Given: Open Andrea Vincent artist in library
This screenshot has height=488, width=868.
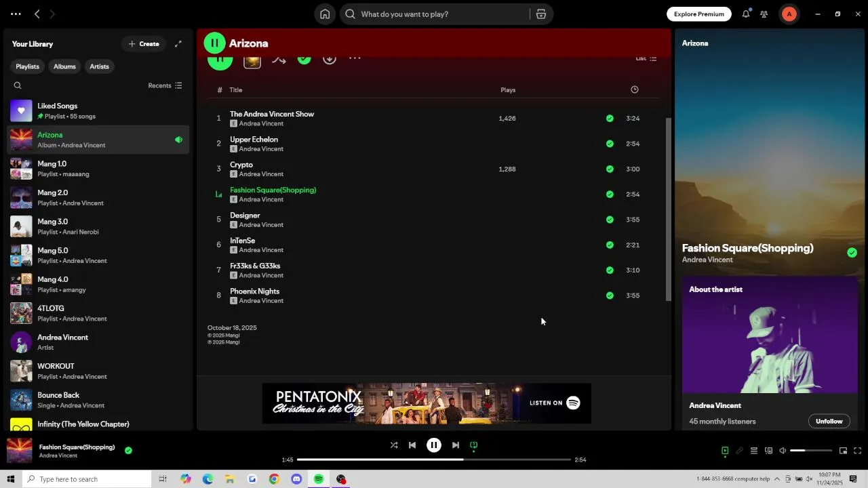Looking at the screenshot, I should pyautogui.click(x=99, y=342).
